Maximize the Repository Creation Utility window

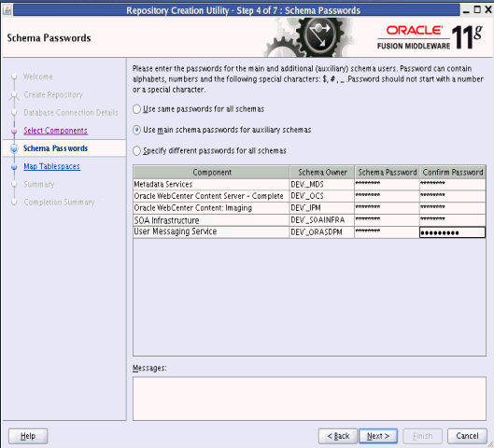click(x=477, y=9)
